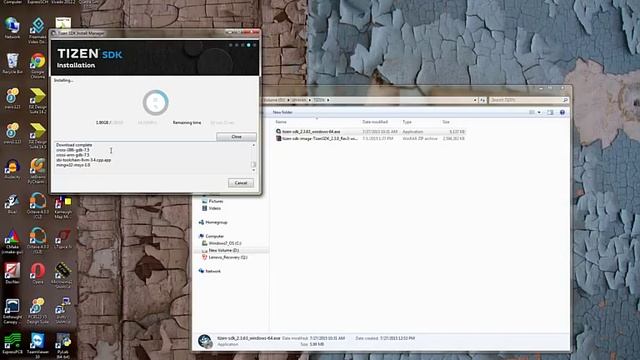This screenshot has height=360, width=640.
Task: Click New folder in Explorer toolbar
Action: tap(282, 112)
